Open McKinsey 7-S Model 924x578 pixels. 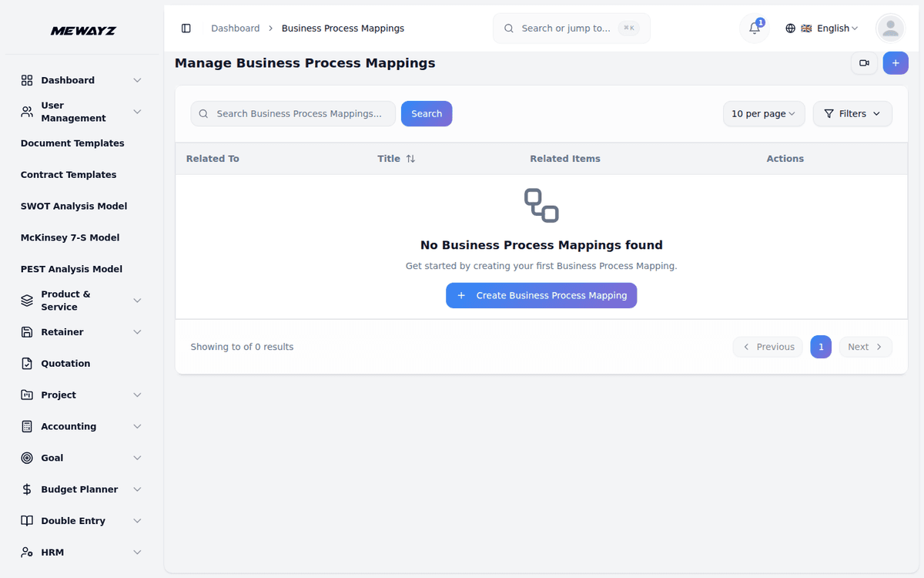70,238
